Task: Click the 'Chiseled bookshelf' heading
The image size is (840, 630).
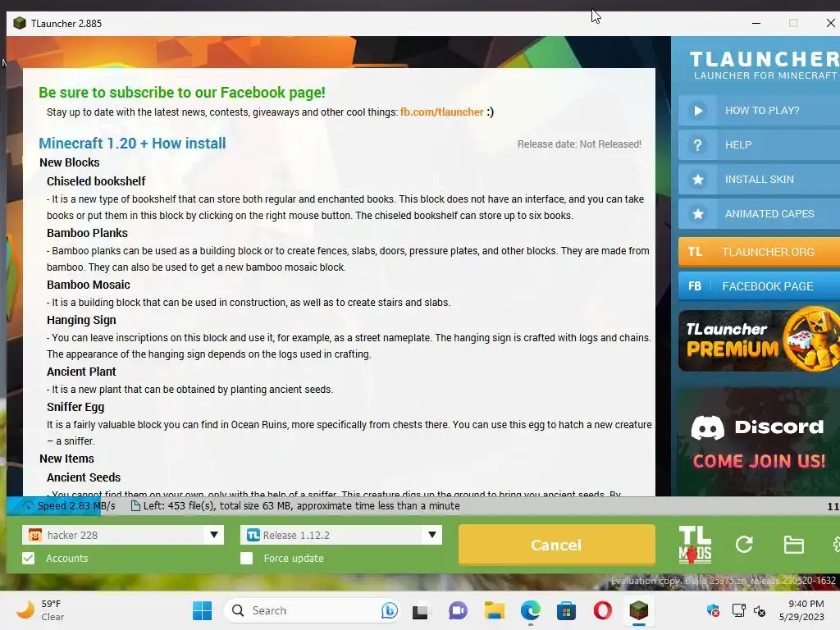Action: (x=96, y=181)
